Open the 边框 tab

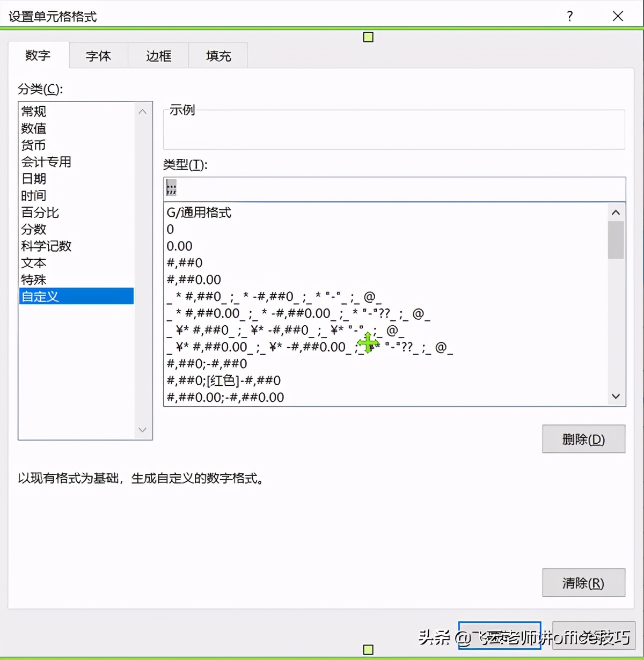(x=158, y=55)
